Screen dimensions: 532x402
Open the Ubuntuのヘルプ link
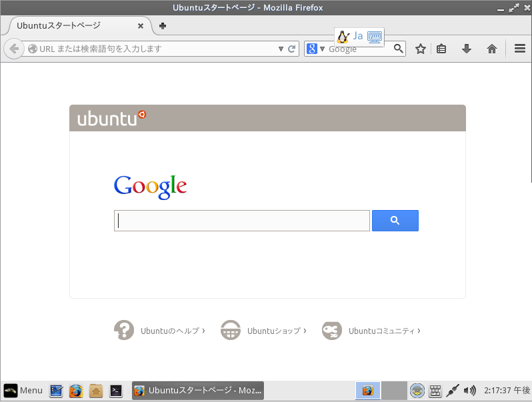click(173, 331)
